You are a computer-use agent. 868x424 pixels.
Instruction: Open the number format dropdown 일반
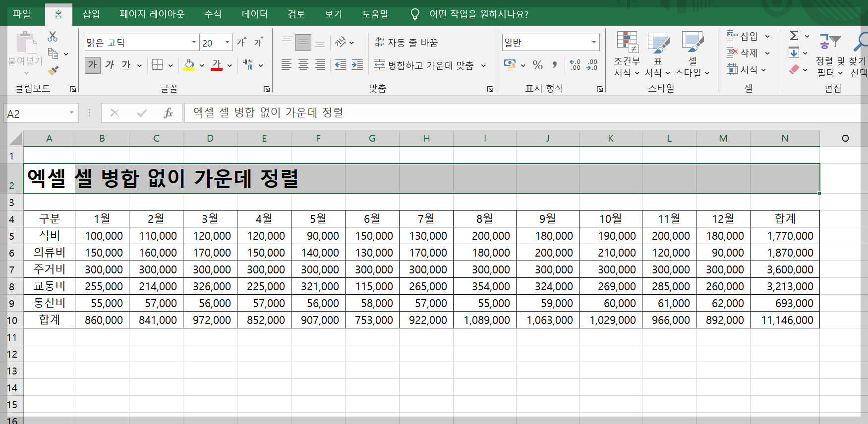pyautogui.click(x=594, y=43)
